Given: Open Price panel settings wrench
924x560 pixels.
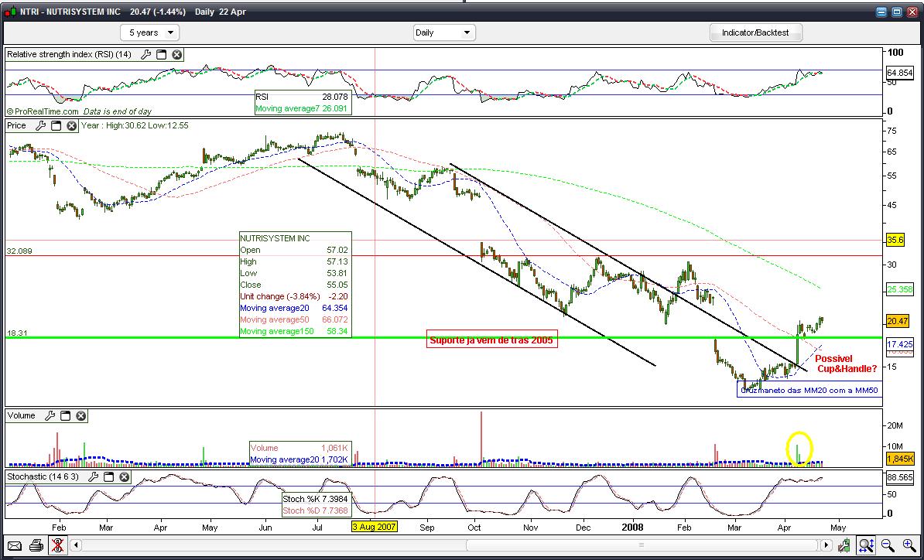Looking at the screenshot, I should click(x=41, y=125).
